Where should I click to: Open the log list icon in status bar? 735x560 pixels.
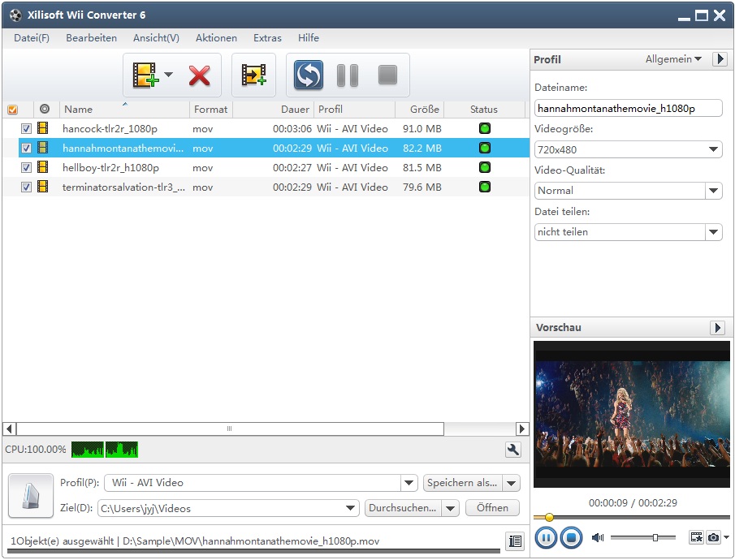515,541
